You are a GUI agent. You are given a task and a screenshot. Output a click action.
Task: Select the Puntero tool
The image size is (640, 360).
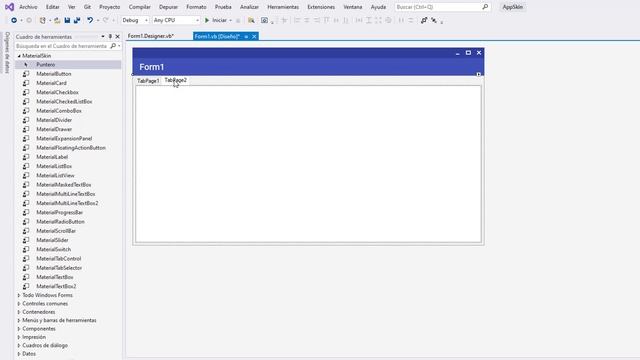68,64
